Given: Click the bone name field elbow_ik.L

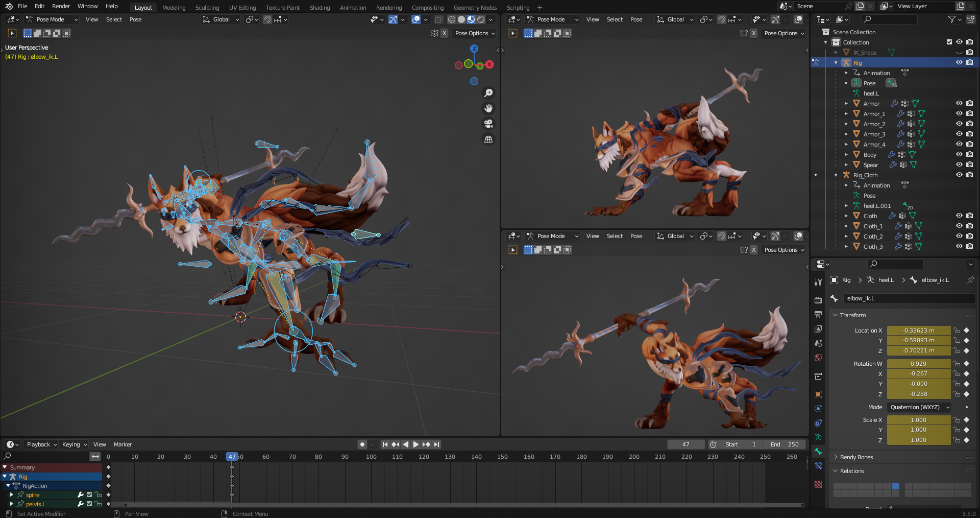Looking at the screenshot, I should pos(909,298).
